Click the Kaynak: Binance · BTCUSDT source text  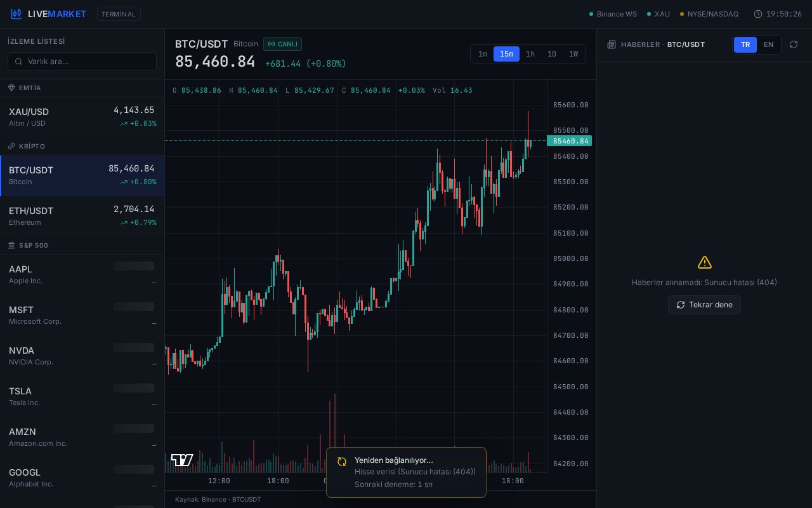(218, 499)
